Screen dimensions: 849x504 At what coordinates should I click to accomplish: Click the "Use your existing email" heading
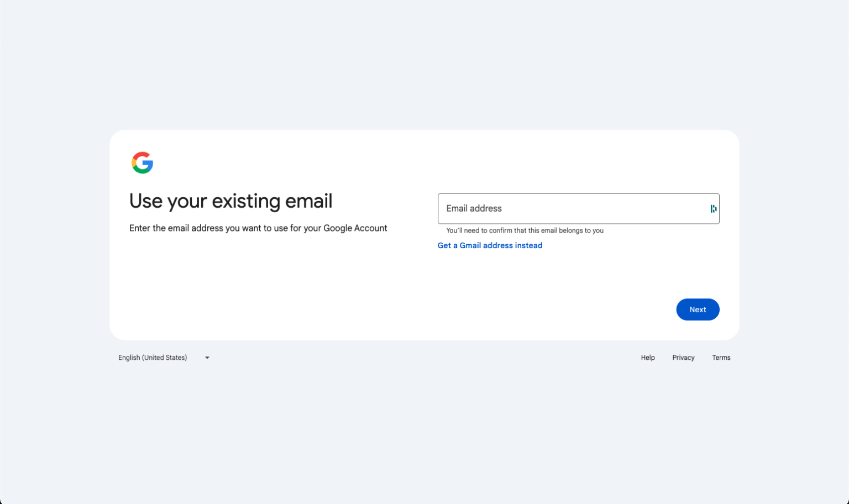(x=230, y=201)
